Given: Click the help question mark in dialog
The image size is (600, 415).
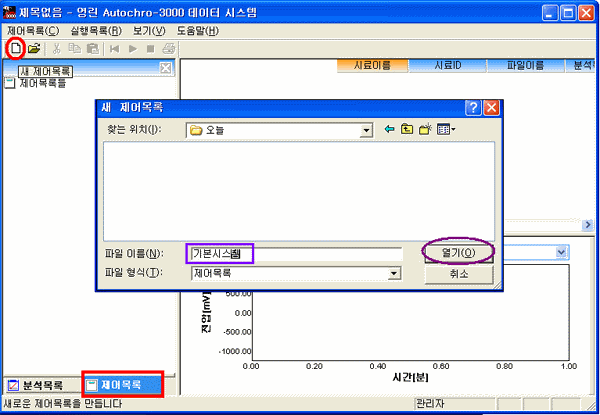Looking at the screenshot, I should tap(473, 107).
